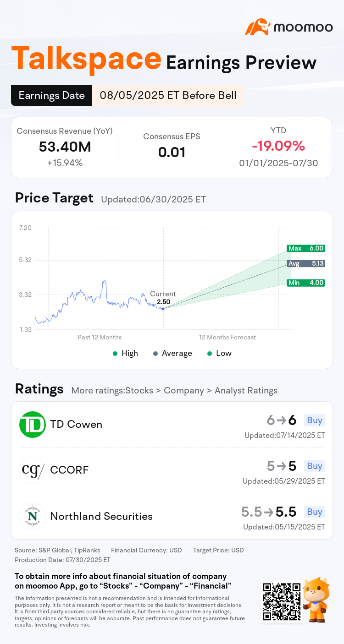This screenshot has width=344, height=644.
Task: Click the Northland Securities Buy button
Action: tap(315, 512)
